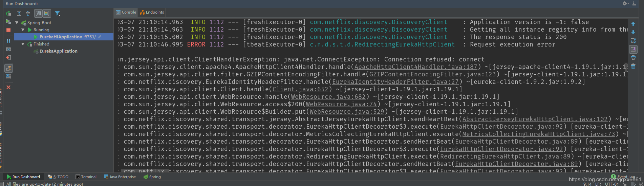The width and height of the screenshot is (644, 186).
Task: Open ApacheHttpClient4Handler.java:187 link
Action: click(x=416, y=67)
